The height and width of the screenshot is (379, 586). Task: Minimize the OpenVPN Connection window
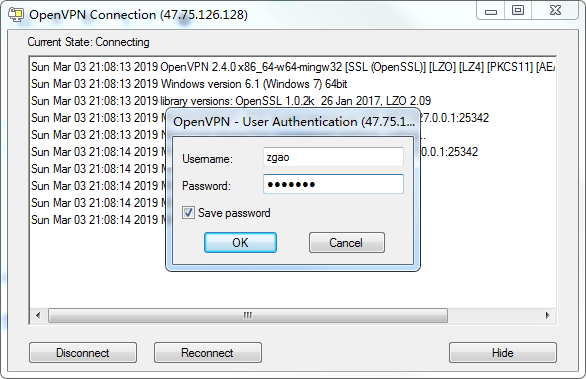491,11
